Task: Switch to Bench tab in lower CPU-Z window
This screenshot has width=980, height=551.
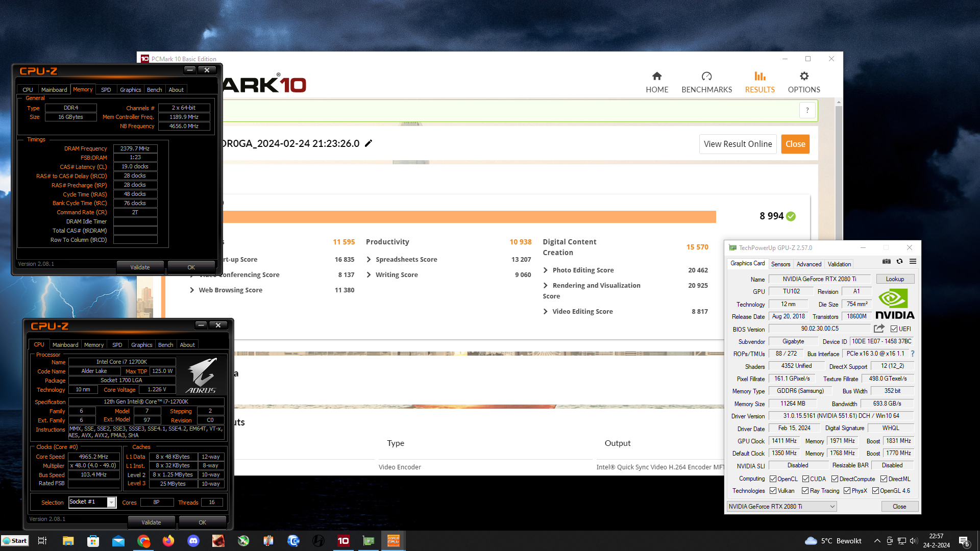Action: pyautogui.click(x=165, y=345)
